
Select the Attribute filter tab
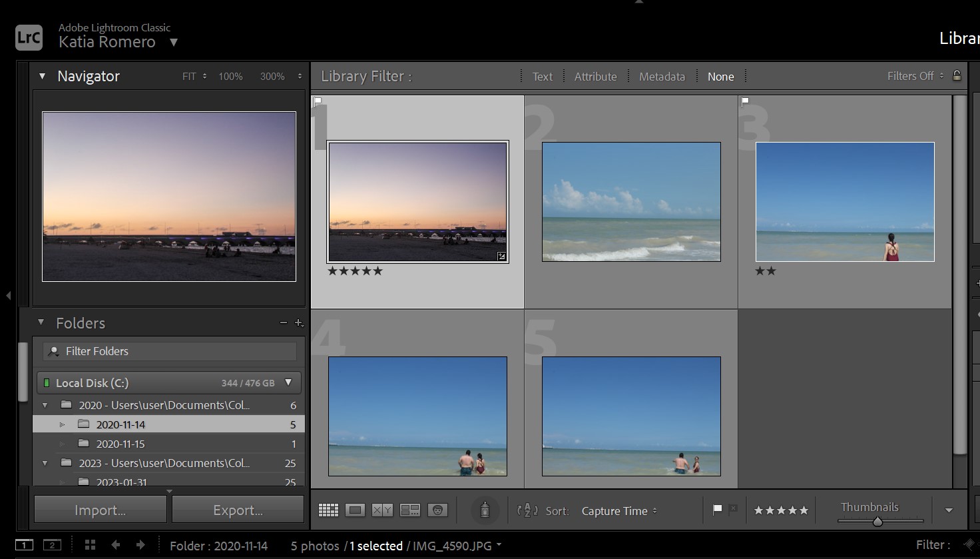pyautogui.click(x=595, y=77)
